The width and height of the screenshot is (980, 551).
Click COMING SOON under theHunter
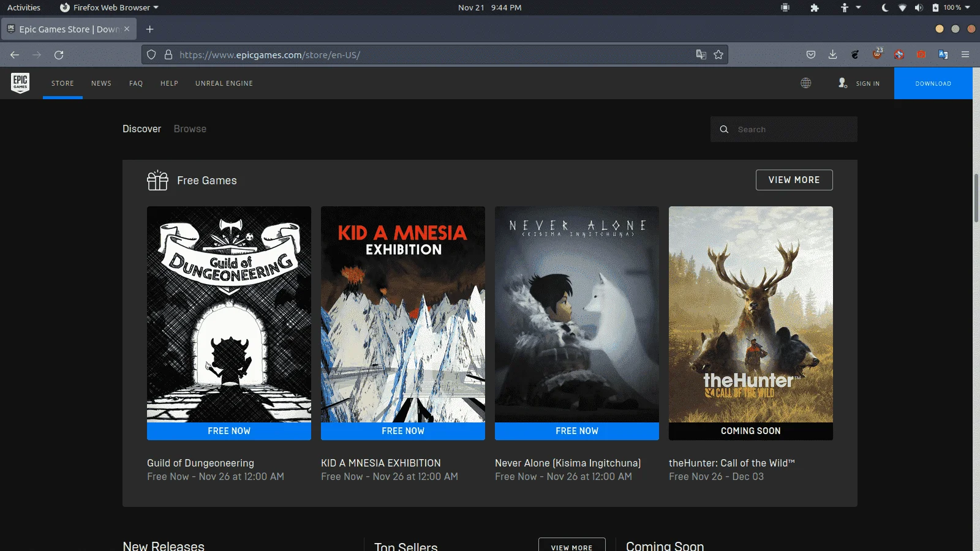click(x=751, y=431)
